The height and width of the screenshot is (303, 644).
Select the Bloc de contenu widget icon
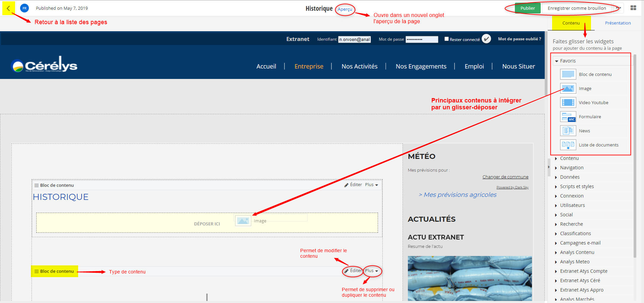(568, 74)
